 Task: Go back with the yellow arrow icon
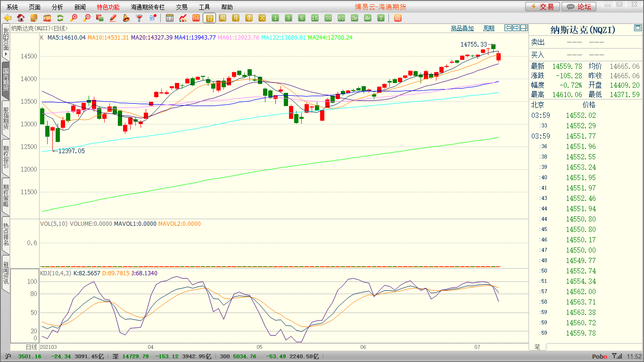[8, 18]
